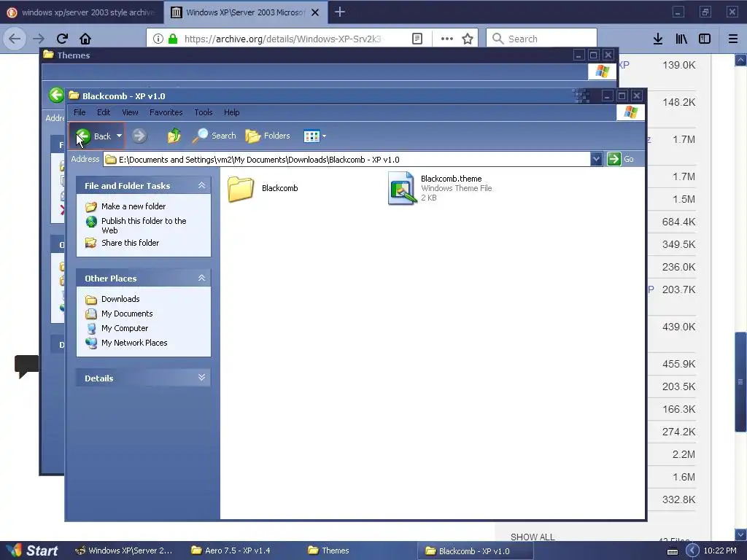Click the 10:22 PM clock

click(720, 551)
